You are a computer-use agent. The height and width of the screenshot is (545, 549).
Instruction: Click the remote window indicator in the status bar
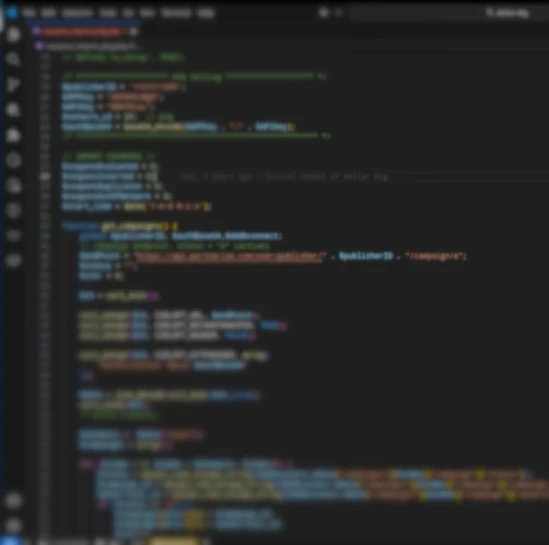pos(11,541)
